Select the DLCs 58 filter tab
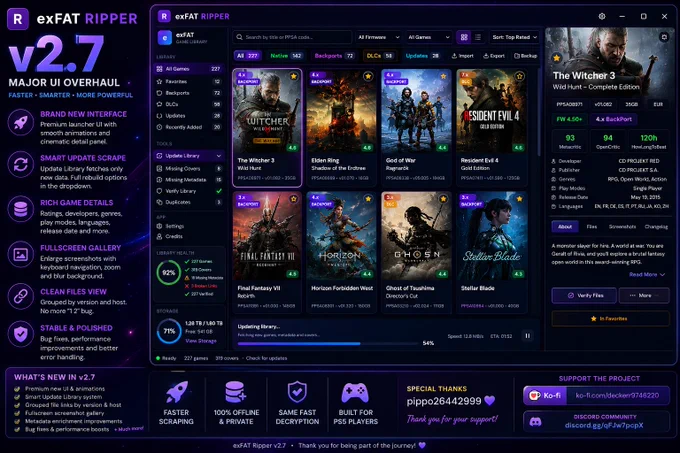680x453 pixels. coord(379,56)
